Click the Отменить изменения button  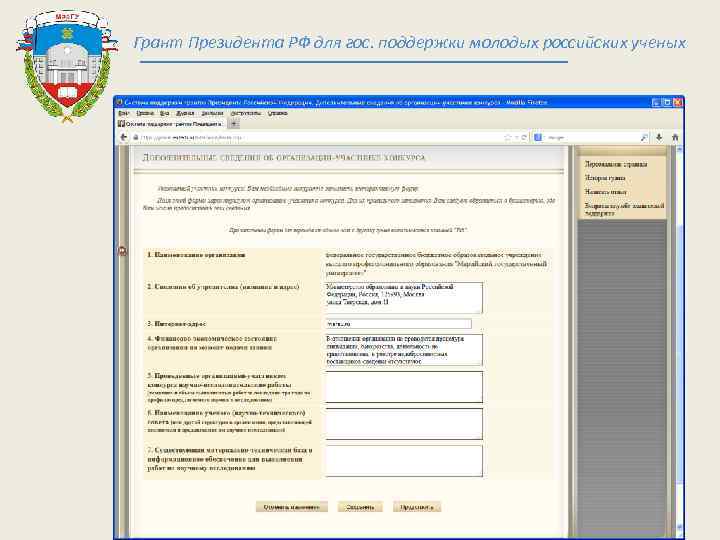click(292, 507)
